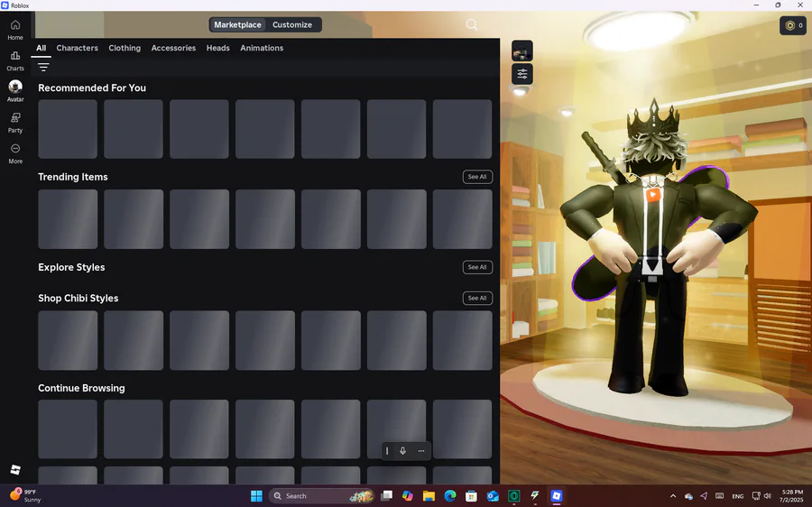Switch to the Clothing tab
812x507 pixels.
[x=125, y=48]
